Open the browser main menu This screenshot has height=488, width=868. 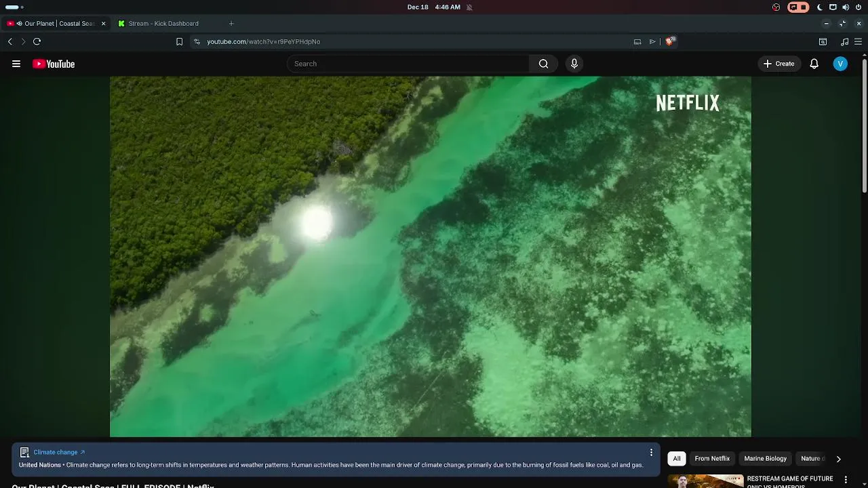[x=858, y=41]
